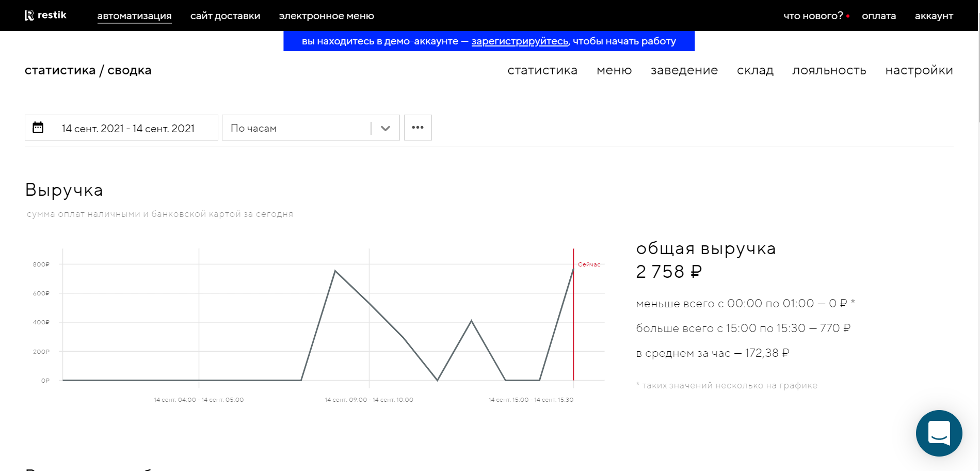
Task: Click the 'Выручка' heading
Action: 64,190
